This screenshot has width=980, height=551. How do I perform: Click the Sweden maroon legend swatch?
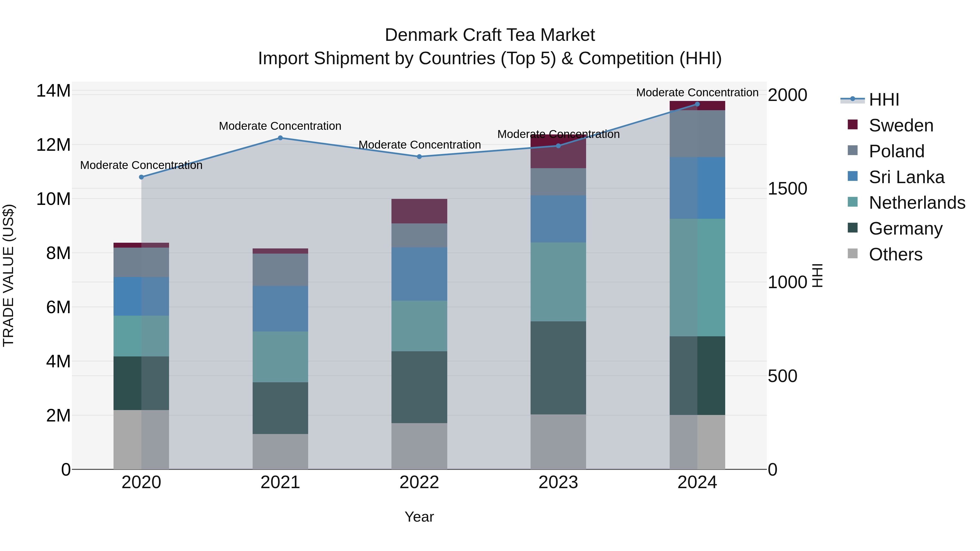pyautogui.click(x=853, y=124)
